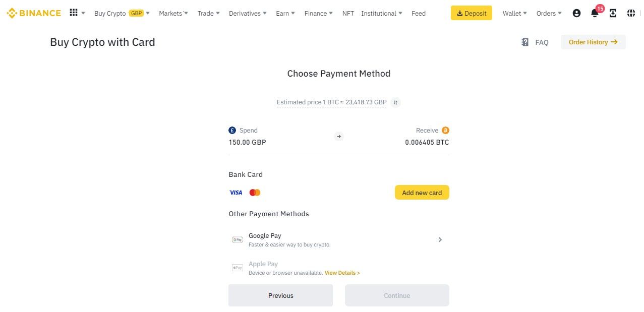Open the NFT menu item
Image resolution: width=644 pixels, height=312 pixels.
(x=348, y=14)
